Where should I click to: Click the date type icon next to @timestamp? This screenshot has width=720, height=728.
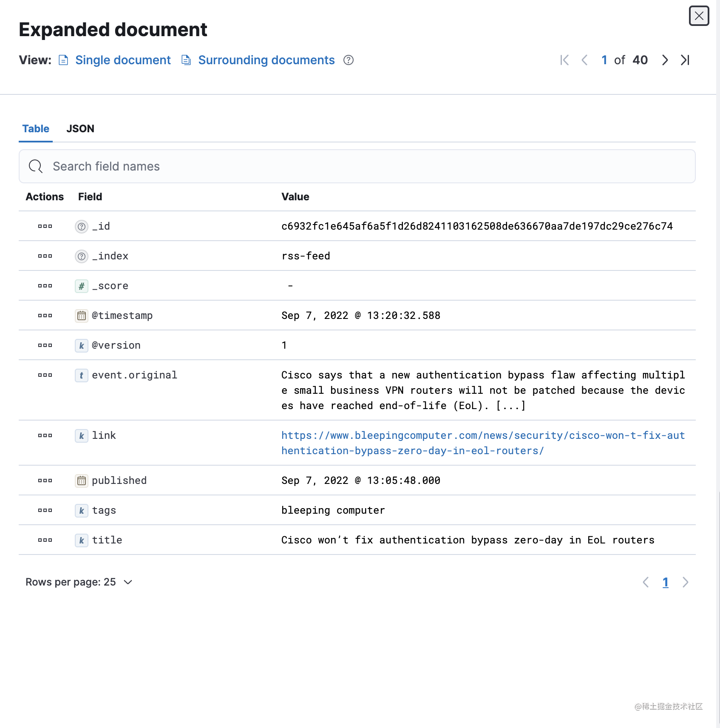point(82,316)
